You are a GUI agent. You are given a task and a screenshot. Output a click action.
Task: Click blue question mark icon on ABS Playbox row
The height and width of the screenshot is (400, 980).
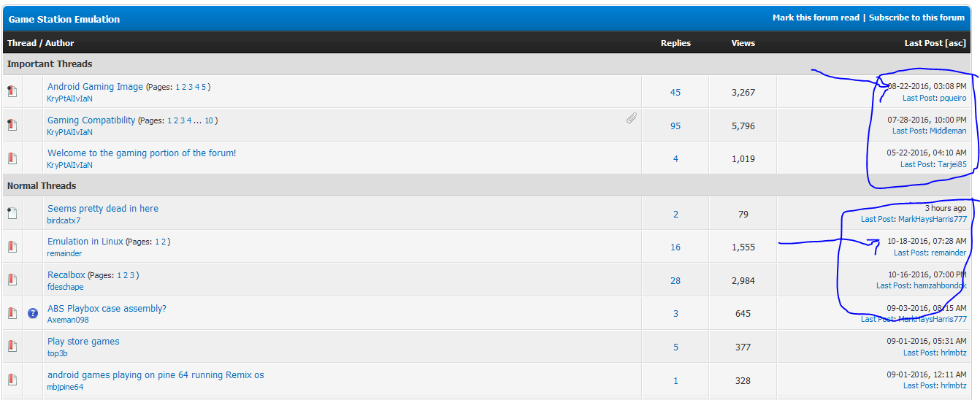(33, 313)
